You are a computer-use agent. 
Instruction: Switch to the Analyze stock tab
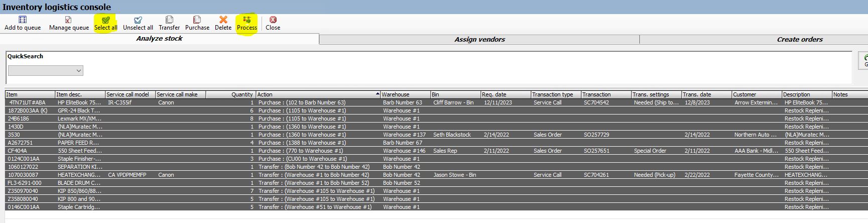(x=160, y=39)
